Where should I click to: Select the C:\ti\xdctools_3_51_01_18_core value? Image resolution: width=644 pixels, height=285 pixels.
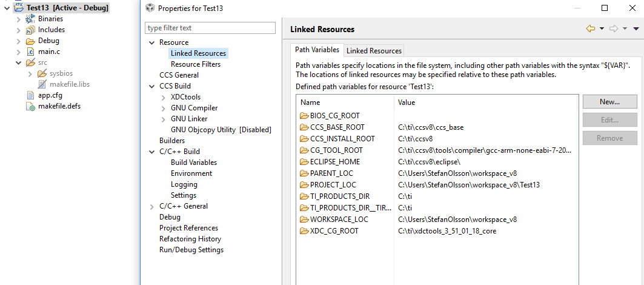447,230
